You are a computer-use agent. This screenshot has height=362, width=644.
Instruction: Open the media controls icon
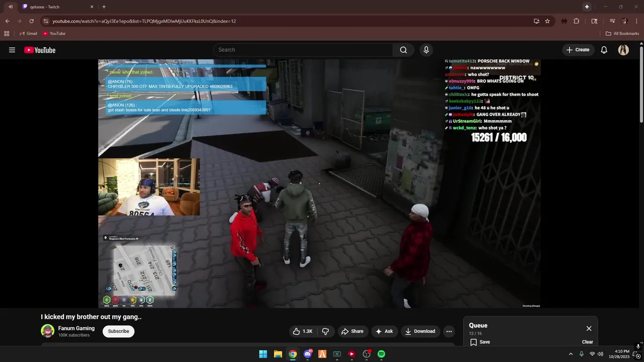pos(612,21)
